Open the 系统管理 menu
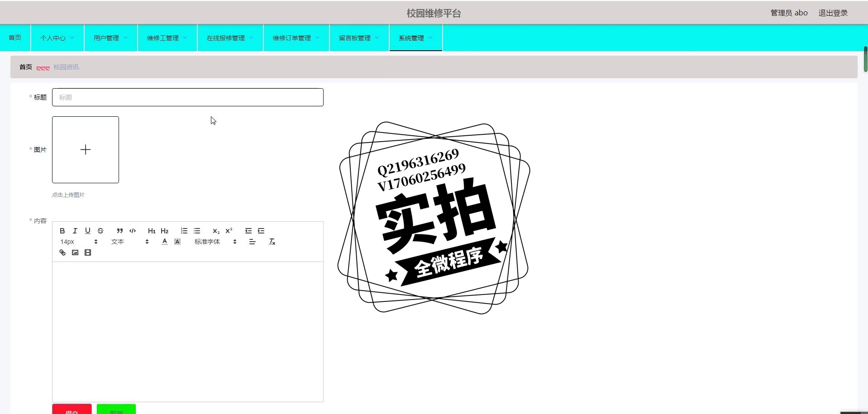The height and width of the screenshot is (414, 868). click(x=416, y=38)
